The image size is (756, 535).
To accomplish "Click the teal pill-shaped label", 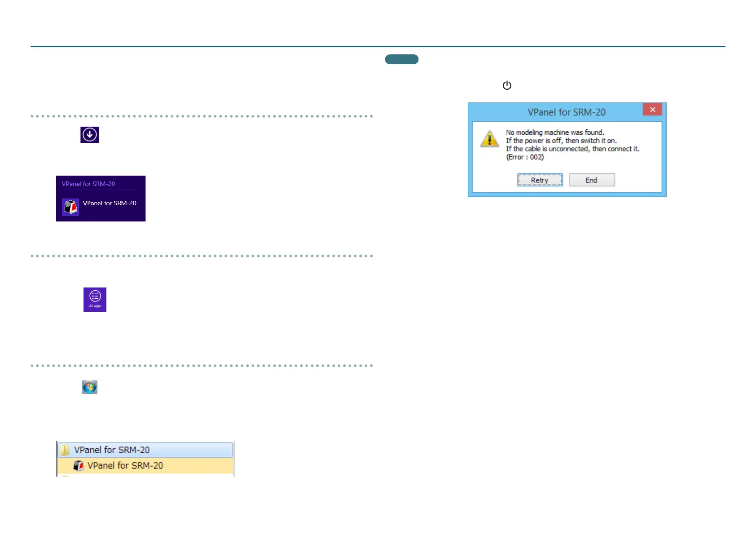I will pyautogui.click(x=402, y=59).
